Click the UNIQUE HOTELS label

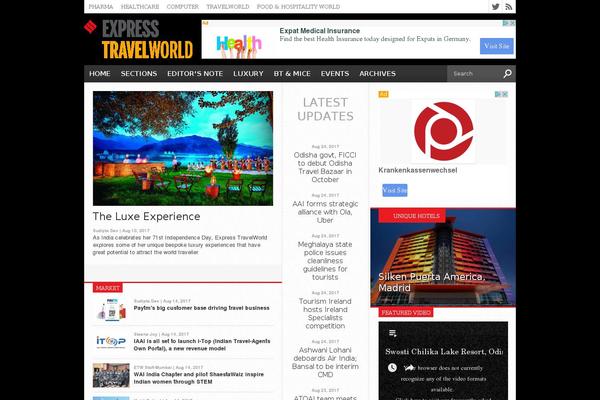[412, 216]
